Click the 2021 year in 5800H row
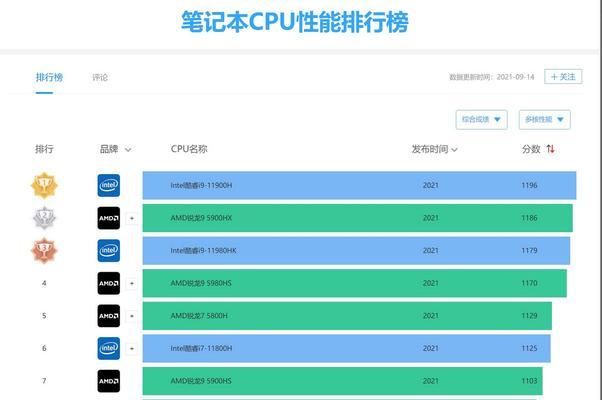The image size is (602, 400). 430,316
